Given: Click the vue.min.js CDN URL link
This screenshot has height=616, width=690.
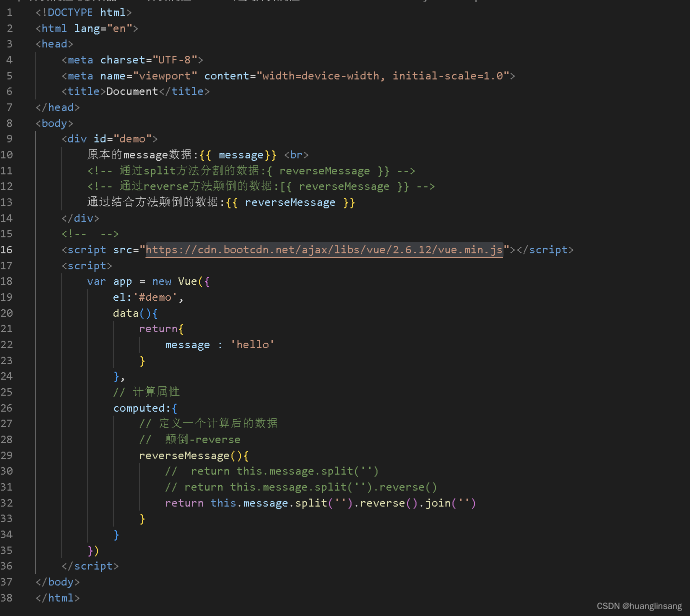Looking at the screenshot, I should (x=324, y=250).
